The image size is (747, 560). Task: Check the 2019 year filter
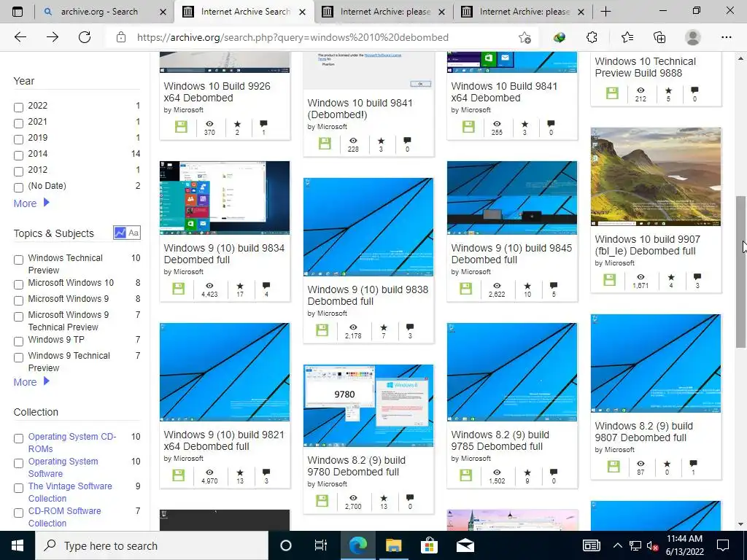click(x=18, y=139)
